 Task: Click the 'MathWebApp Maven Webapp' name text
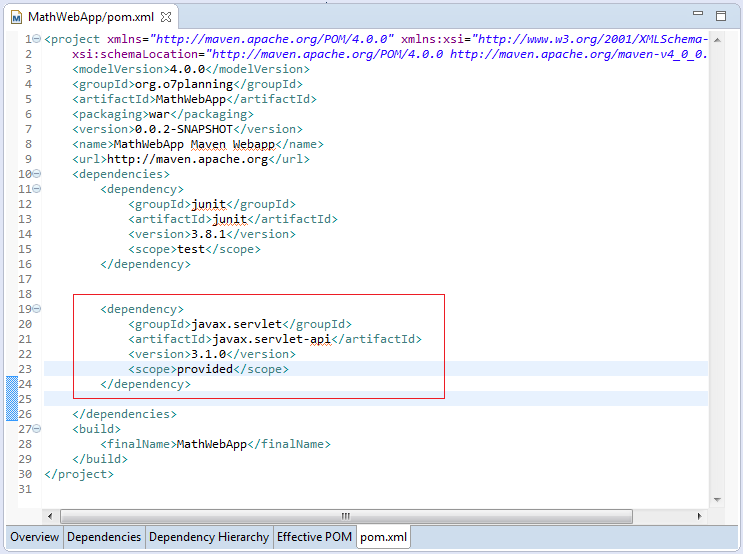194,145
